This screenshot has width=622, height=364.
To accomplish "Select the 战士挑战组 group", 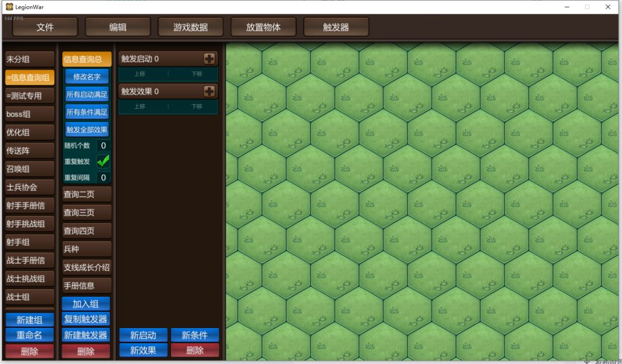I will pyautogui.click(x=30, y=278).
